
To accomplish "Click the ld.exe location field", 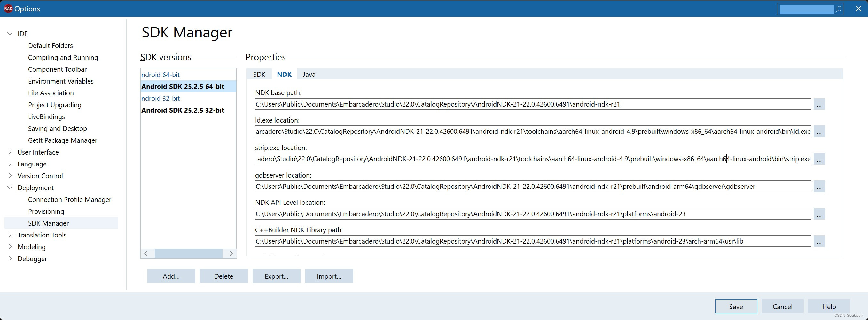I will 533,131.
